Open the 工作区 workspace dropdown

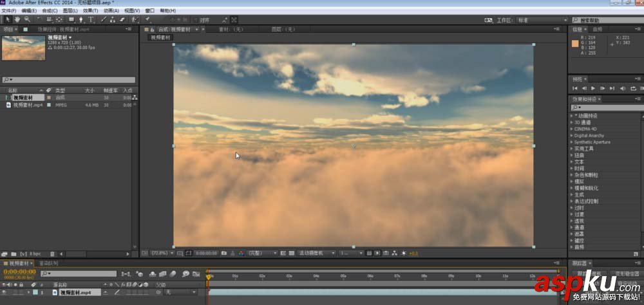(x=541, y=20)
